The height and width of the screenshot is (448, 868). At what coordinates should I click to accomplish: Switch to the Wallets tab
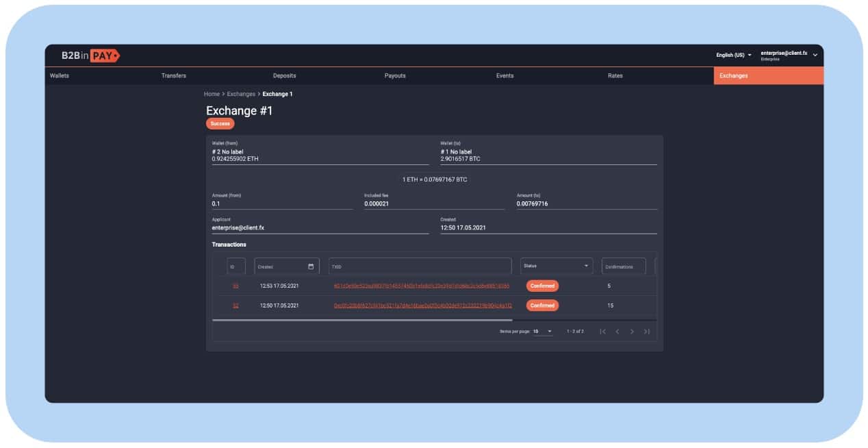click(x=60, y=76)
